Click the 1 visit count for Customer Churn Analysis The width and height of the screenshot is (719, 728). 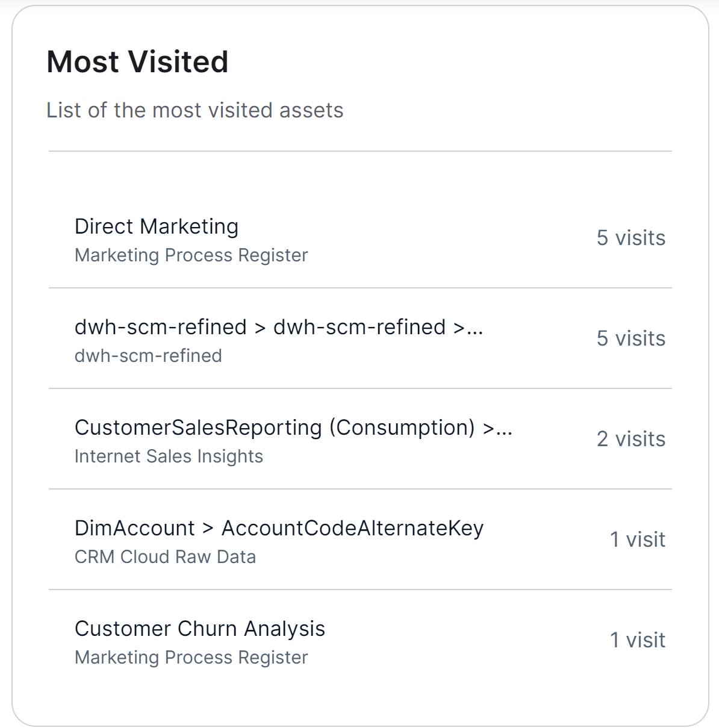638,640
